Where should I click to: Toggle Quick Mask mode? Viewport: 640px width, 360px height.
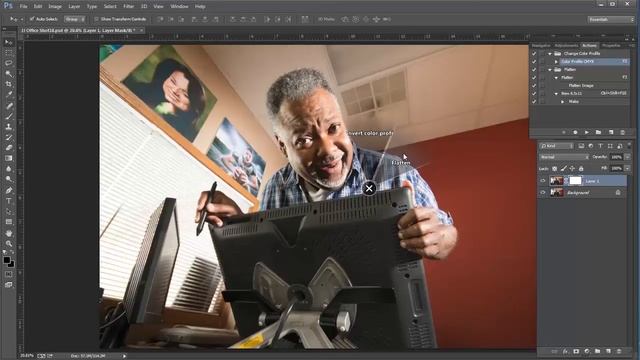point(8,274)
